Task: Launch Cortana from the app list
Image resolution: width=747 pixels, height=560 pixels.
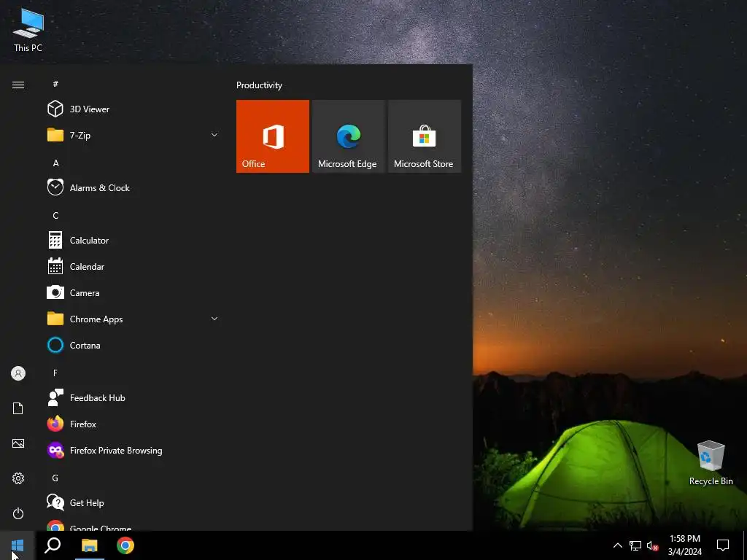Action: [133, 345]
